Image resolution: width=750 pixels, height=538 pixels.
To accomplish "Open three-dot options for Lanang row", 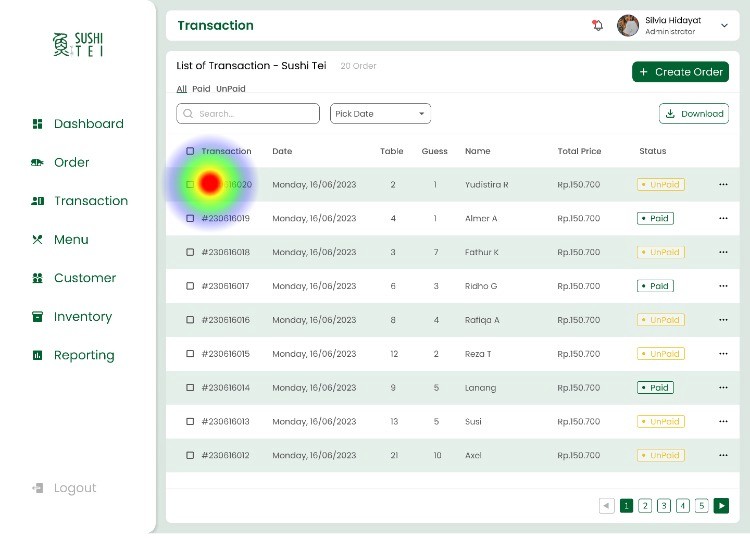I will [723, 387].
